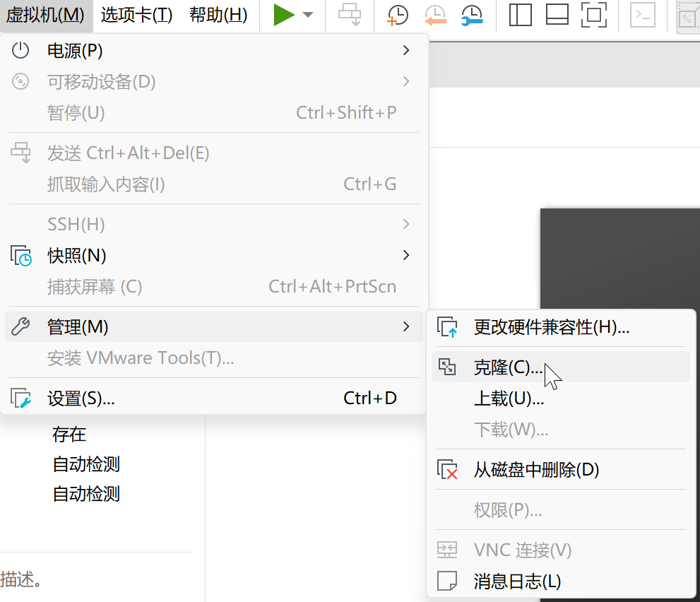Open the 管理(M) submenu

(x=214, y=327)
